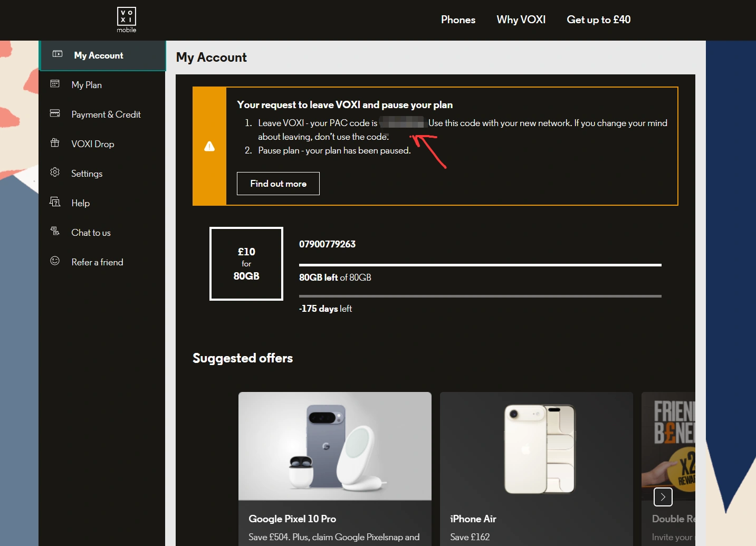Open the Why VOXI menu item

(521, 20)
